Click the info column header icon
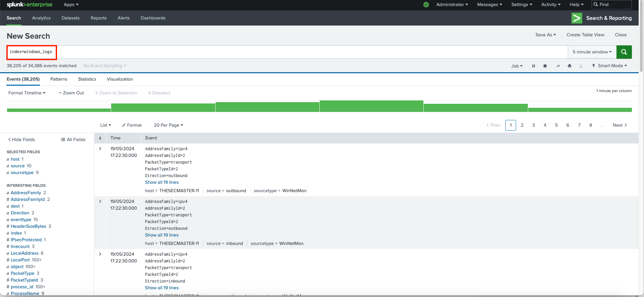The width and height of the screenshot is (644, 297). pyautogui.click(x=100, y=138)
